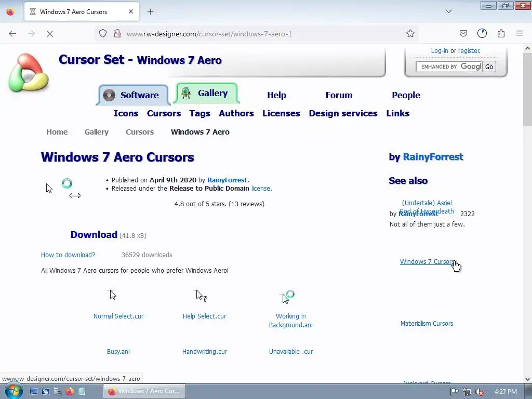This screenshot has width=532, height=399.
Task: Click the Working in Background cursor image
Action: [x=288, y=297]
